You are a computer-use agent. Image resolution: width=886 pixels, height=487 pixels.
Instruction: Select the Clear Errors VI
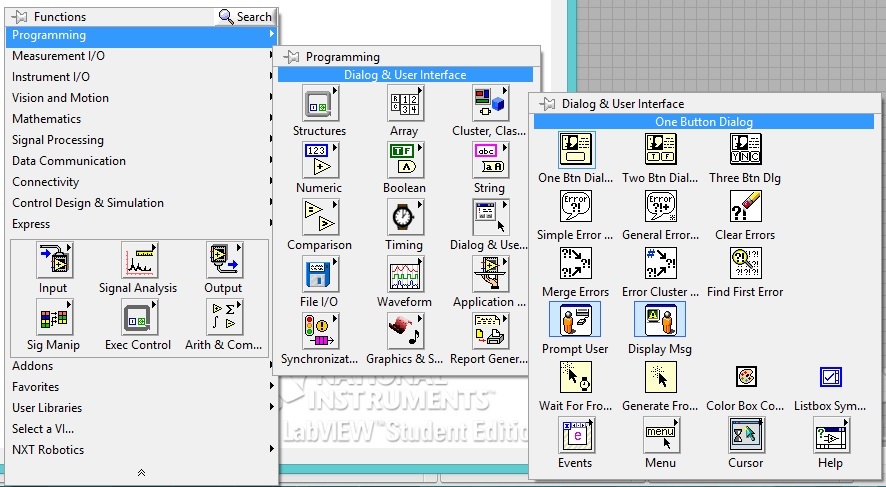pyautogui.click(x=745, y=206)
